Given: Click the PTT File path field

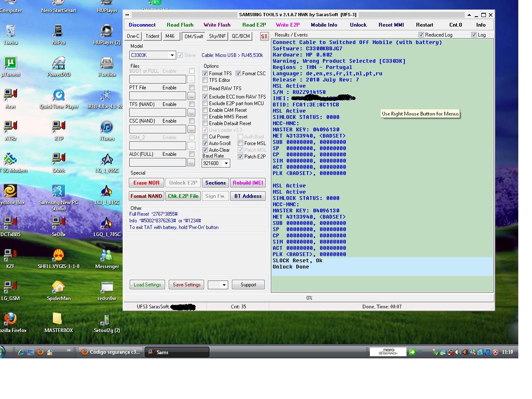Looking at the screenshot, I should click(x=158, y=96).
